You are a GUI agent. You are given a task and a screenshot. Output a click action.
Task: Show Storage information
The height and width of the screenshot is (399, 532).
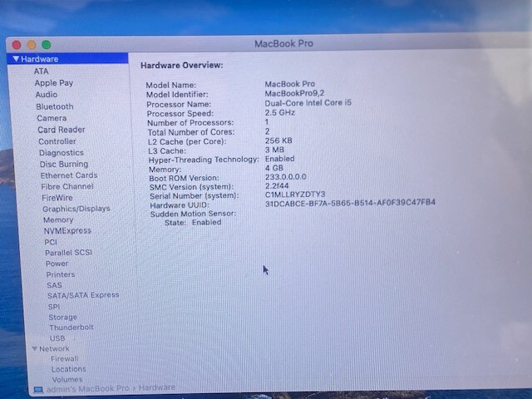pyautogui.click(x=63, y=317)
